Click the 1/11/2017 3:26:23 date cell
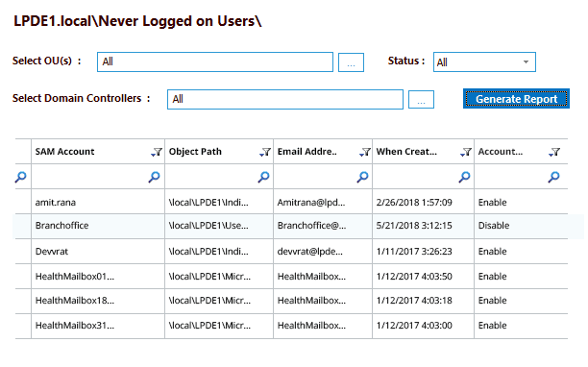 [x=423, y=251]
